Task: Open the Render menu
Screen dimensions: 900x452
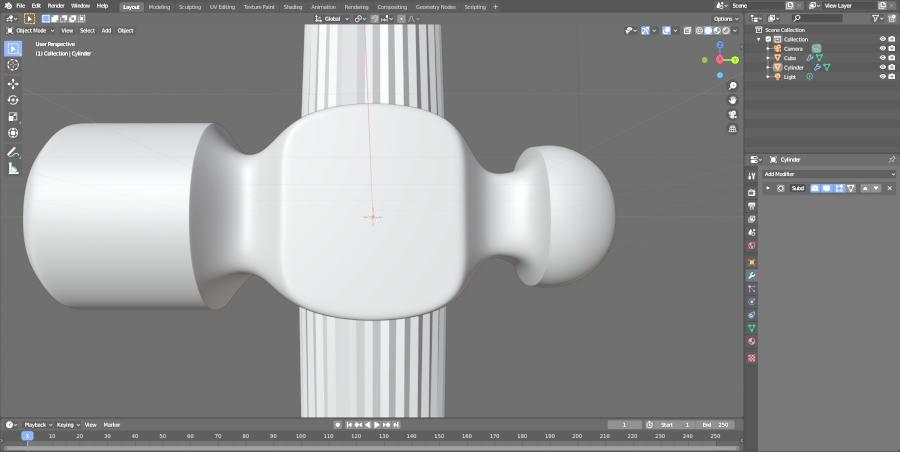Action: 56,6
